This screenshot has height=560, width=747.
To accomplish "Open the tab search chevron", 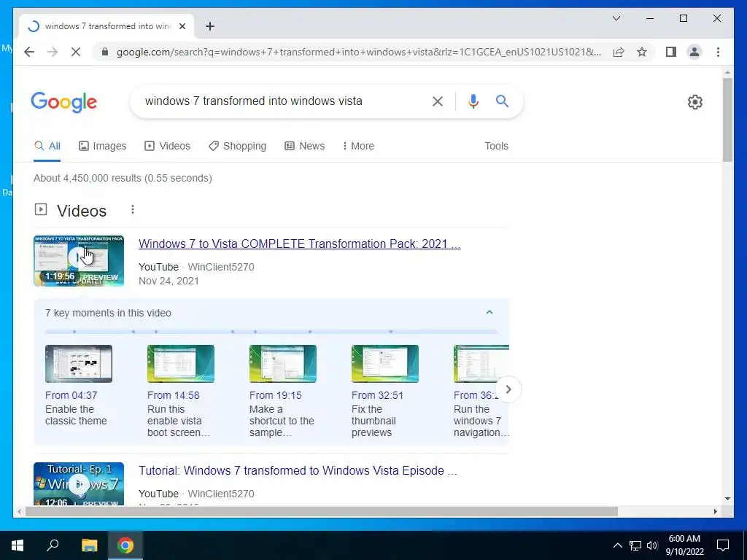I will tap(616, 18).
